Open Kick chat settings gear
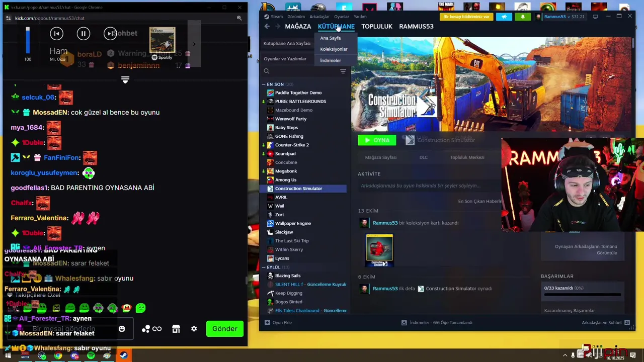 [x=194, y=329]
